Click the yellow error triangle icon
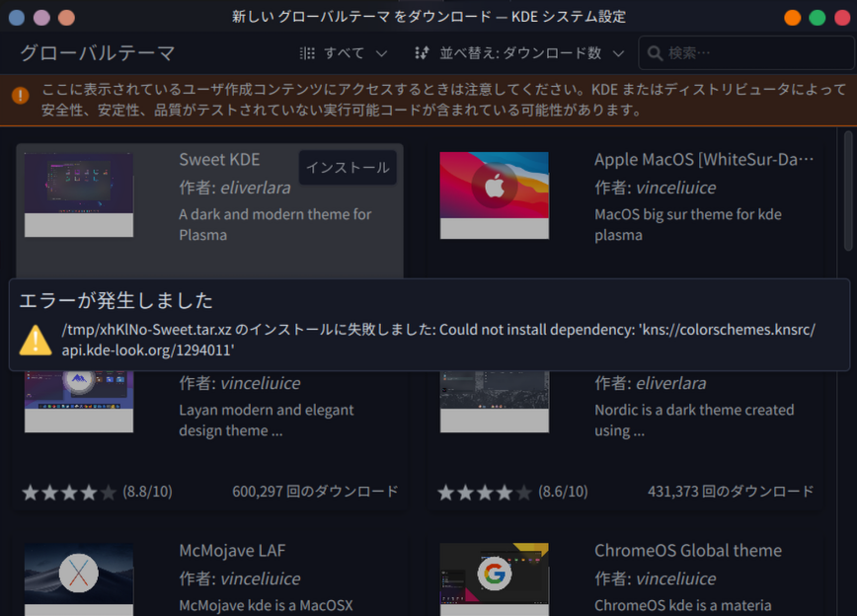Image resolution: width=857 pixels, height=616 pixels. (36, 340)
